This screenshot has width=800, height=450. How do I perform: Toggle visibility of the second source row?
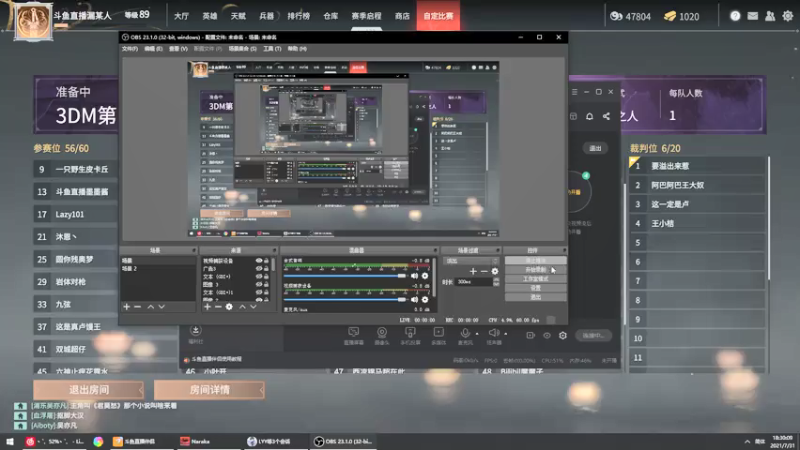(259, 268)
